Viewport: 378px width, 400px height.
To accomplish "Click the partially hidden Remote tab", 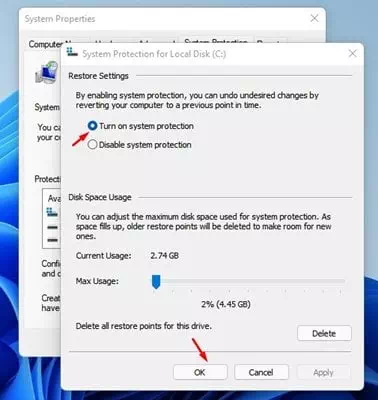I will [x=271, y=40].
